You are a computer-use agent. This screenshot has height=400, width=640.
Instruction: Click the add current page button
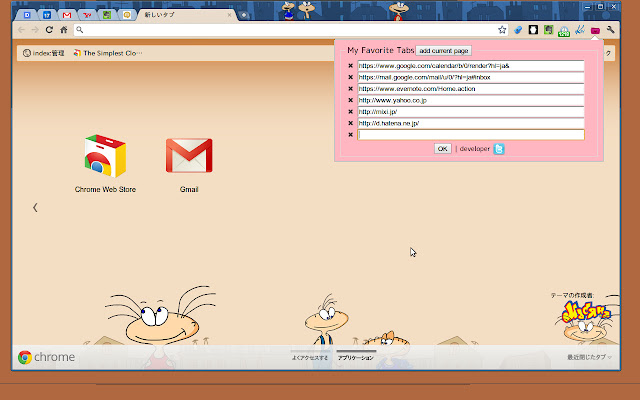pyautogui.click(x=444, y=51)
